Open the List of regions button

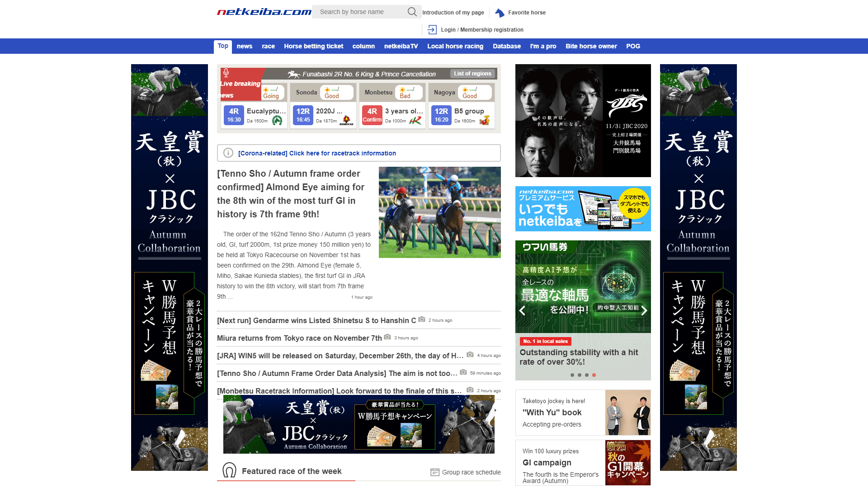click(472, 74)
